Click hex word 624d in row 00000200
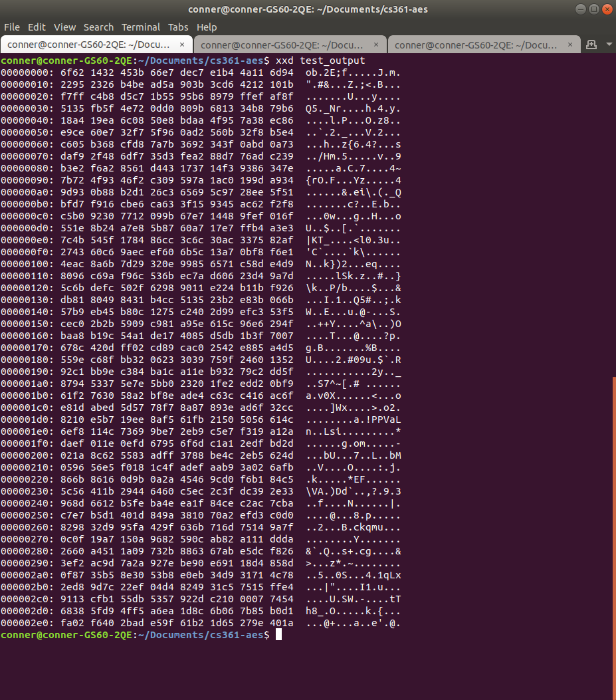616x700 pixels. (282, 456)
